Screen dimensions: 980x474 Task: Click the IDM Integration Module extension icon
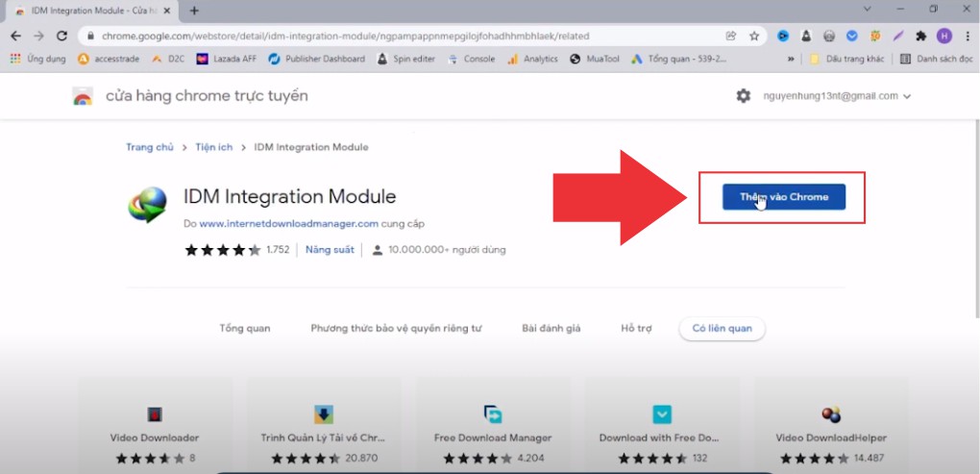[x=148, y=205]
